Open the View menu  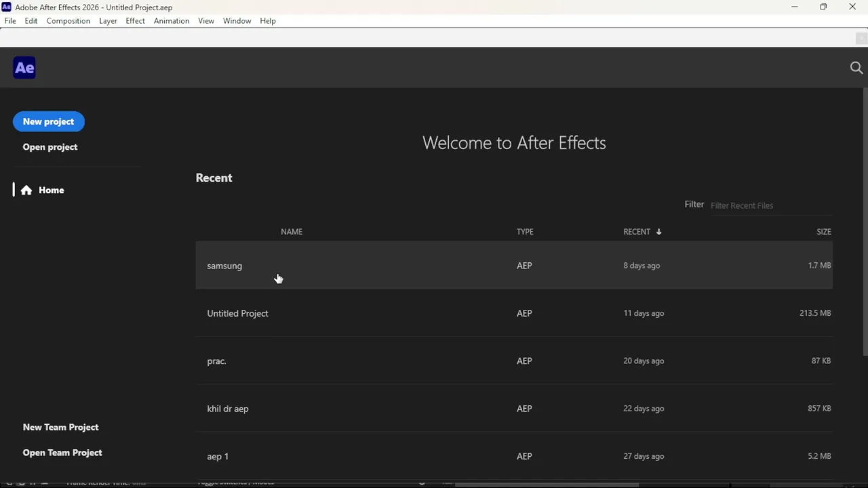click(206, 21)
